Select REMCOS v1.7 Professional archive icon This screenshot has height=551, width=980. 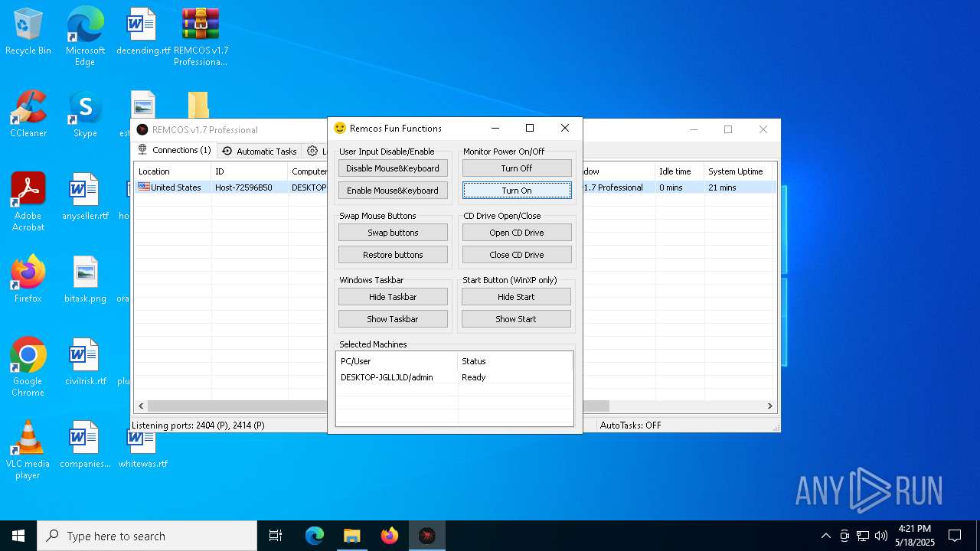201,36
